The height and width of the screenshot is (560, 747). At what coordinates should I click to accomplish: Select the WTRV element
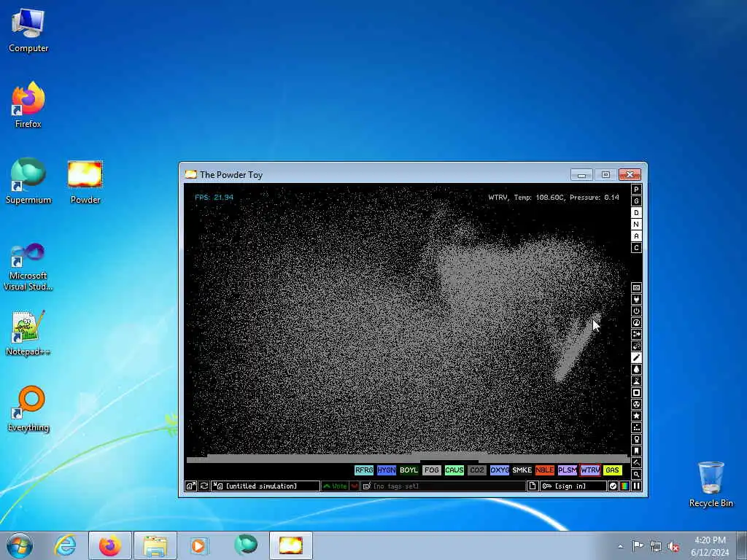(x=589, y=470)
